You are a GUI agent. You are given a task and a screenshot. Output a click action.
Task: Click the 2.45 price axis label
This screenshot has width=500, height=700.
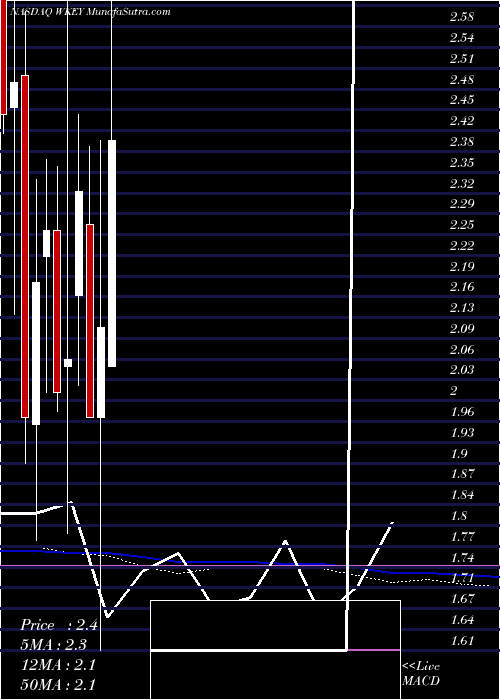tap(462, 100)
